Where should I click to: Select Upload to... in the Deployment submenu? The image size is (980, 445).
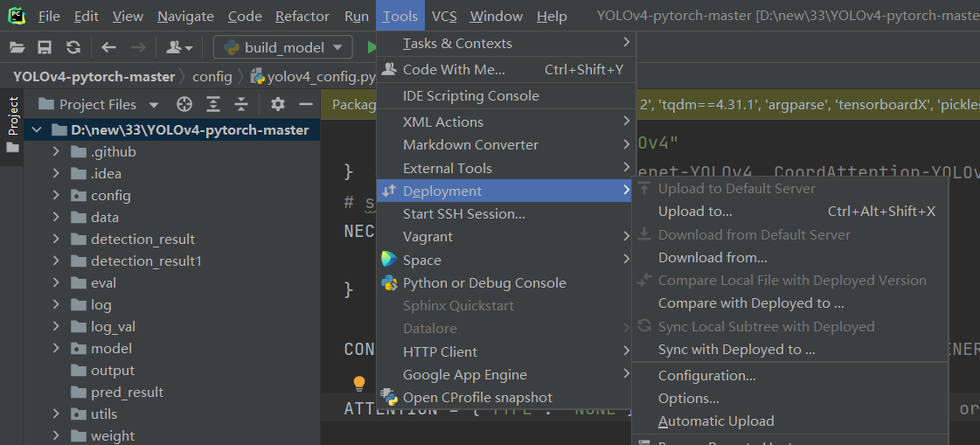695,212
